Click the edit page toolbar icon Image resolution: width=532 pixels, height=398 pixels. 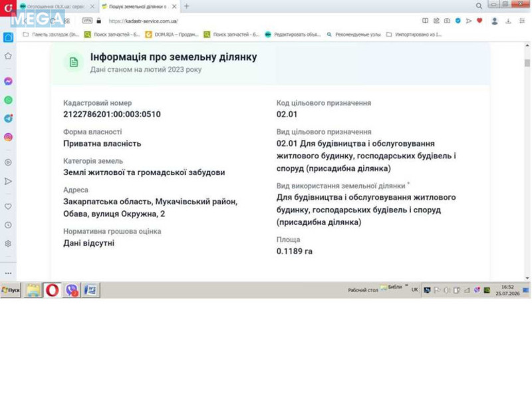pos(436,21)
